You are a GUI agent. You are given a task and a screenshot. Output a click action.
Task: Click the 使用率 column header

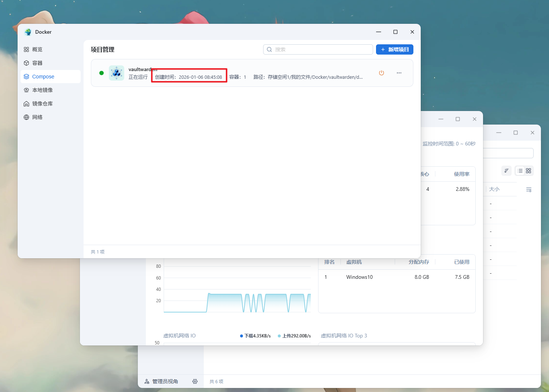[462, 174]
